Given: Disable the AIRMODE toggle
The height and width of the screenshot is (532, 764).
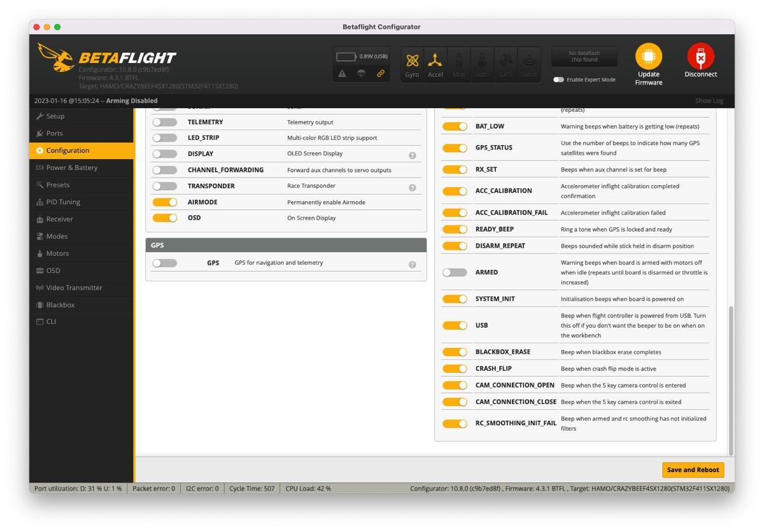Looking at the screenshot, I should pos(165,202).
